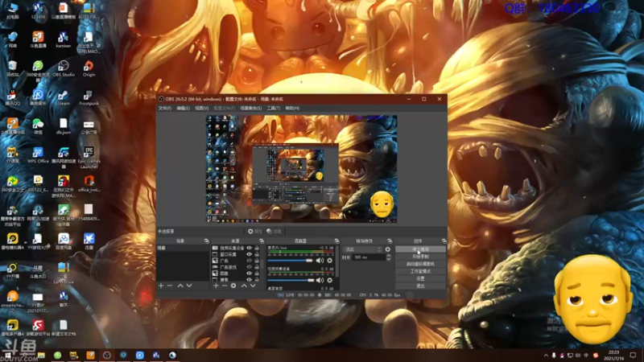Toggle visibility of the fifth source row
Viewport: 644px width, 362px height.
[249, 273]
